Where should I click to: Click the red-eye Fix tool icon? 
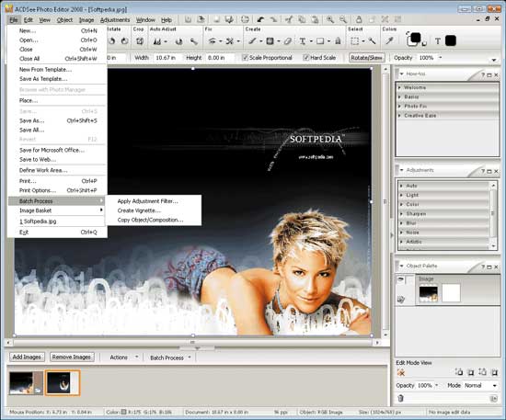click(212, 41)
